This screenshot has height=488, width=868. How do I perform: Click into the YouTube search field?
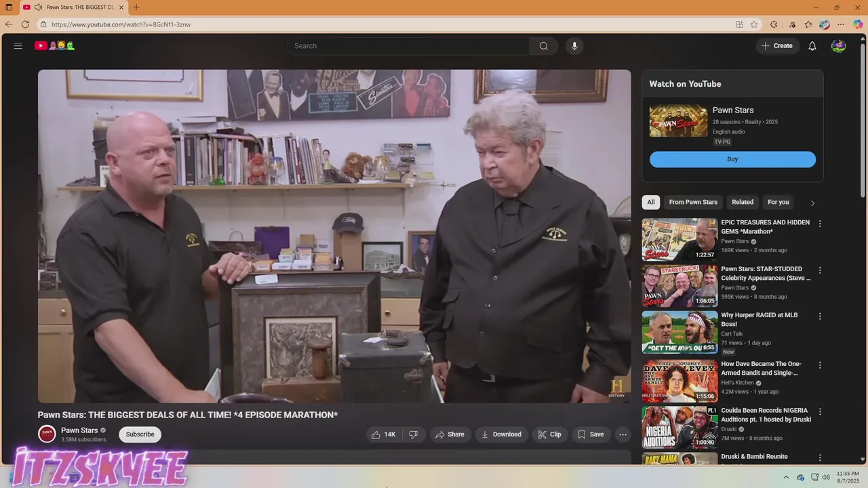(408, 46)
